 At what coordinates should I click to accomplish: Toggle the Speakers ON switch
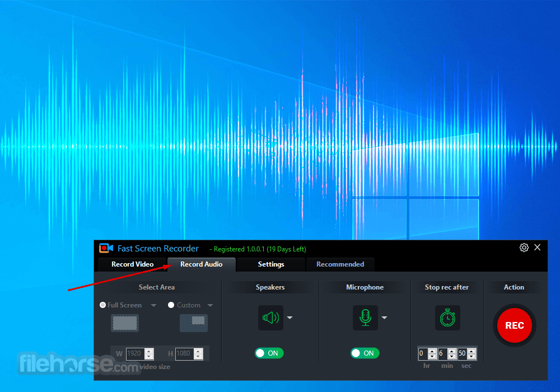point(269,353)
